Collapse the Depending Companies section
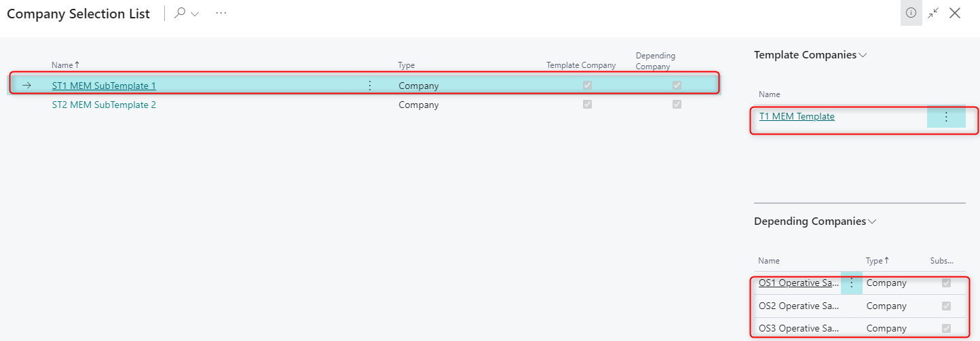This screenshot has width=980, height=341. point(872,222)
